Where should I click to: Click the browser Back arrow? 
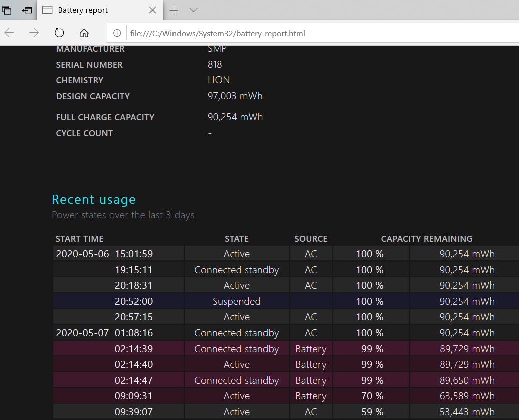(10, 33)
